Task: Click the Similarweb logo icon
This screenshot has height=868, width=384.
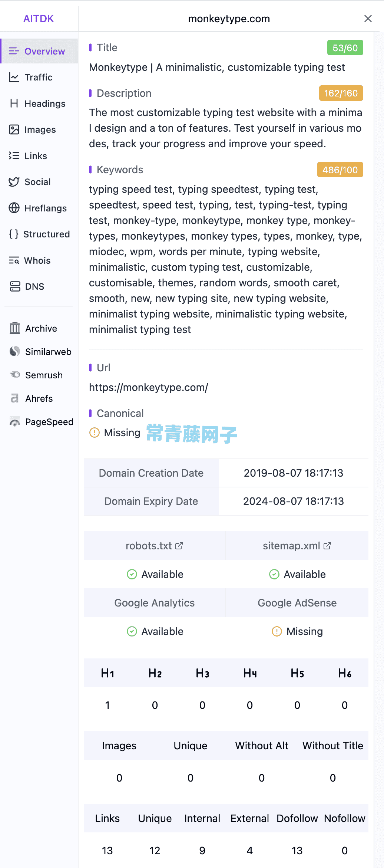Action: [x=15, y=352]
